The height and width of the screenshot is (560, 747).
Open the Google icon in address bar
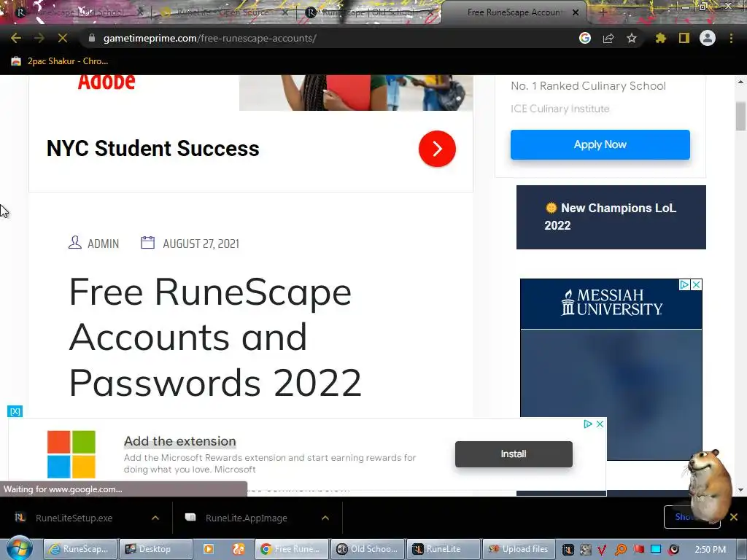[x=584, y=38]
